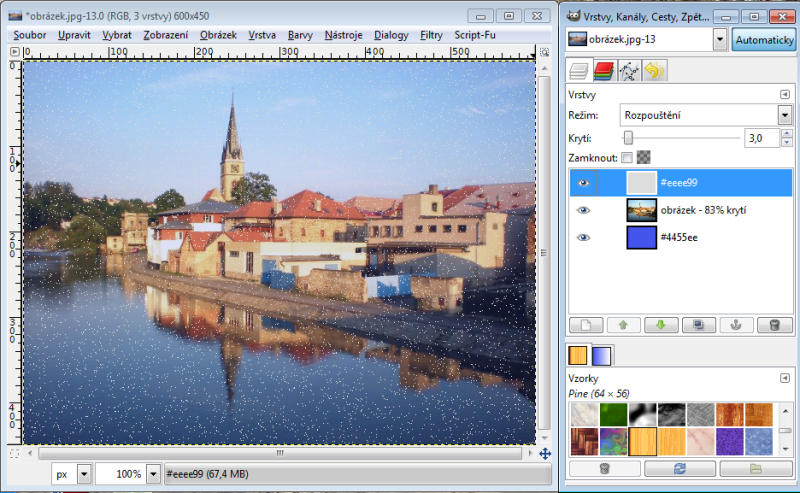800x493 pixels.
Task: Toggle visibility of the obrázek layer
Action: click(584, 210)
